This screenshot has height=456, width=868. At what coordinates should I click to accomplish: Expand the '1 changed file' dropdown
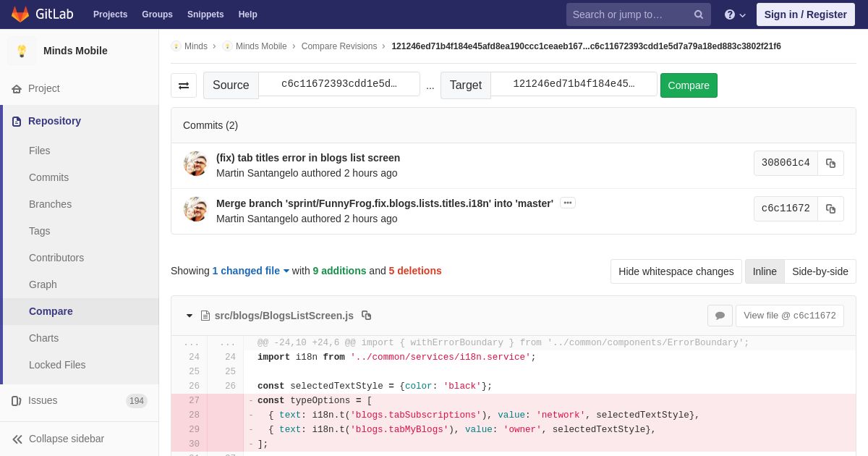[251, 271]
